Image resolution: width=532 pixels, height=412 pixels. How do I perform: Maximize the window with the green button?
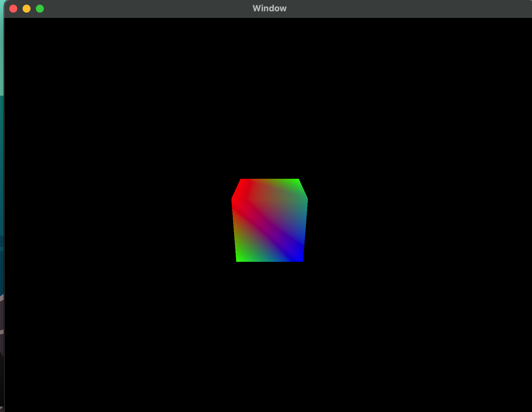(40, 9)
